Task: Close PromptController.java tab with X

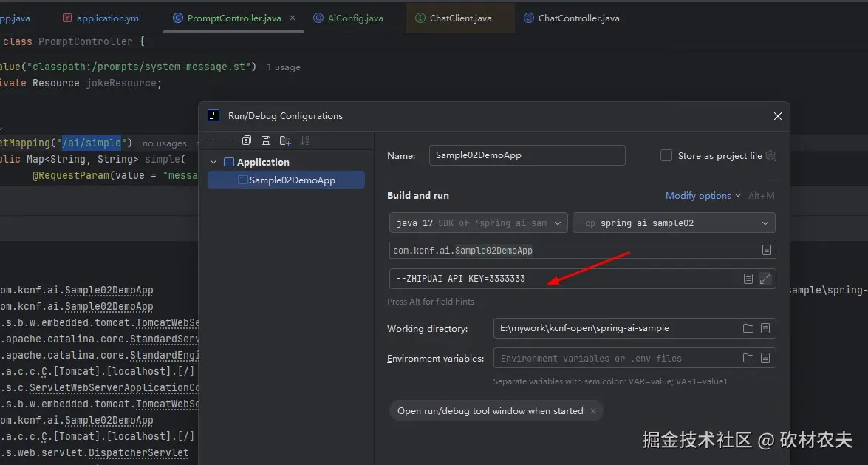Action: (293, 18)
